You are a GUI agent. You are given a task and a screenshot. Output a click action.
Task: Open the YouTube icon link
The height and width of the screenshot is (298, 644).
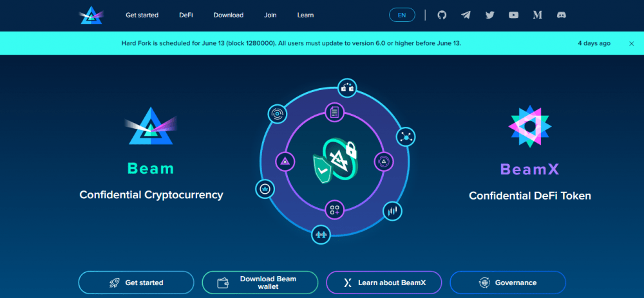(513, 15)
